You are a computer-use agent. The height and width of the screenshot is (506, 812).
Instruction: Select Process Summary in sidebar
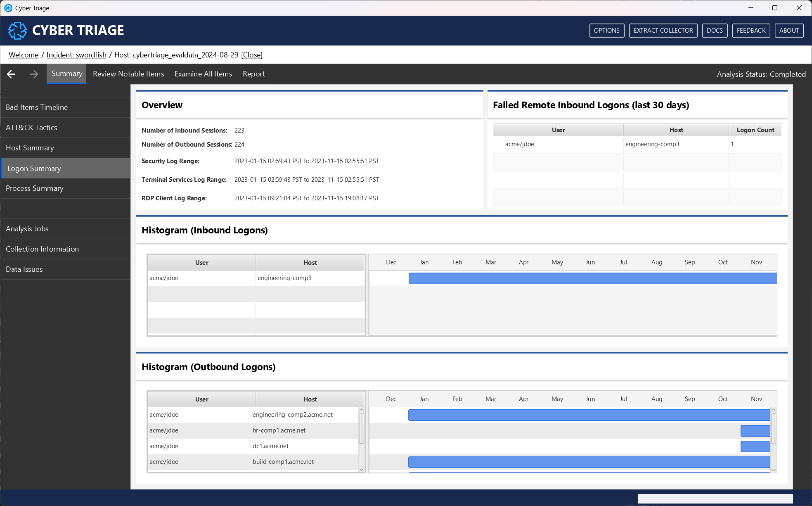[35, 188]
